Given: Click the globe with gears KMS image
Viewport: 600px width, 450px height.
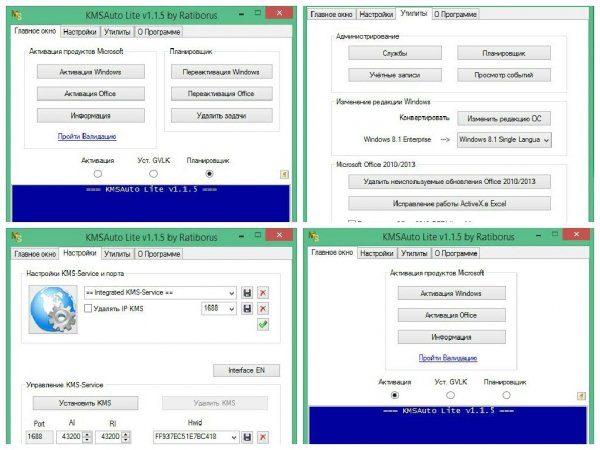Looking at the screenshot, I should click(53, 309).
